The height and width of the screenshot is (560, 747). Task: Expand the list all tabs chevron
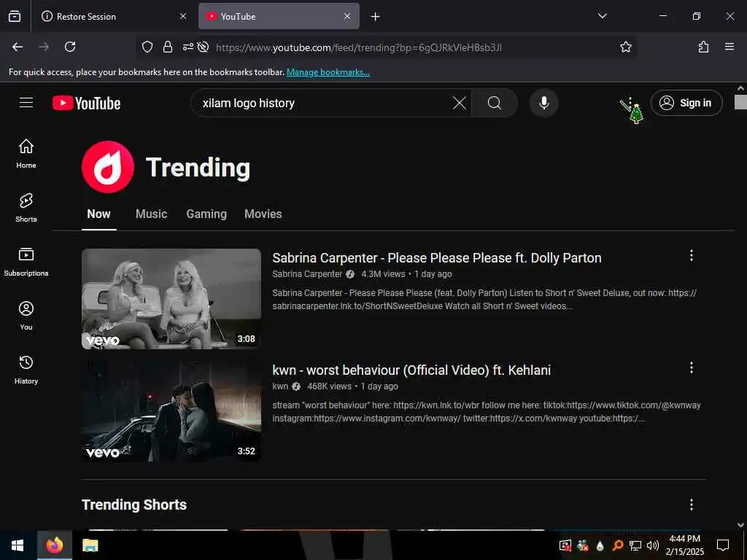tap(602, 16)
